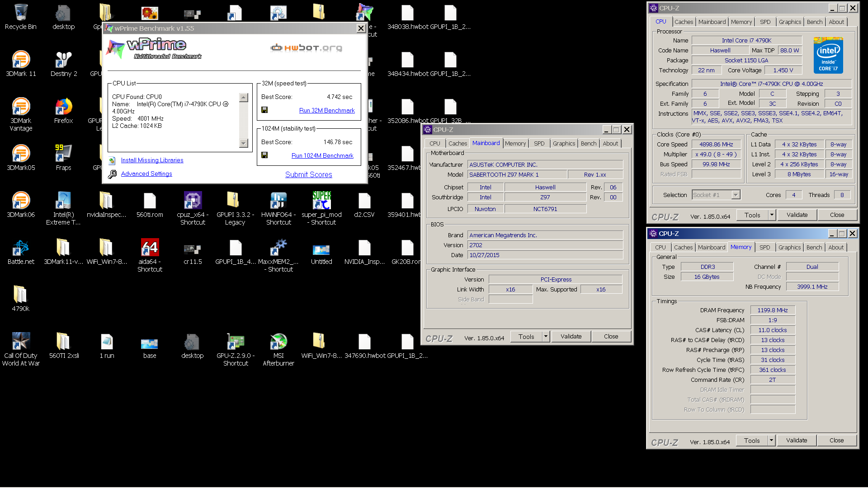Click scroll-down arrow in CPU List box
Image resolution: width=868 pixels, height=488 pixels.
[243, 143]
